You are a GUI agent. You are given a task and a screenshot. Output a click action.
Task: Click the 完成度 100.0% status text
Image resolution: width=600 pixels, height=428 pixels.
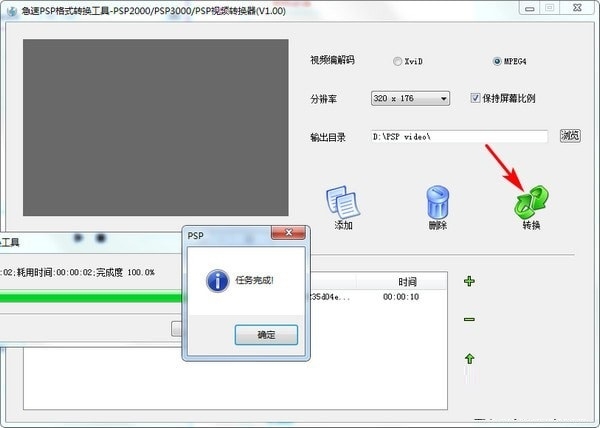125,272
